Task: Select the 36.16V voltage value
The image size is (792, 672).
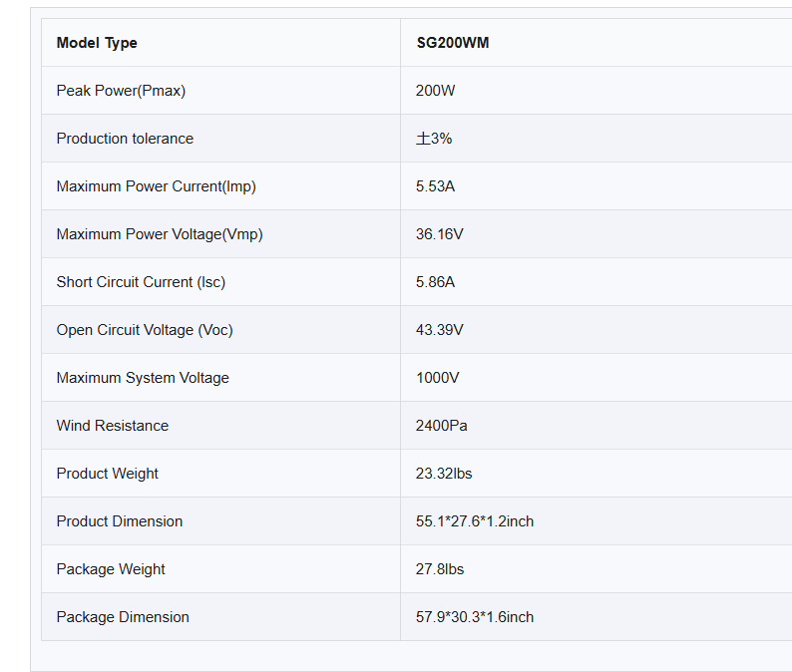Action: (439, 234)
